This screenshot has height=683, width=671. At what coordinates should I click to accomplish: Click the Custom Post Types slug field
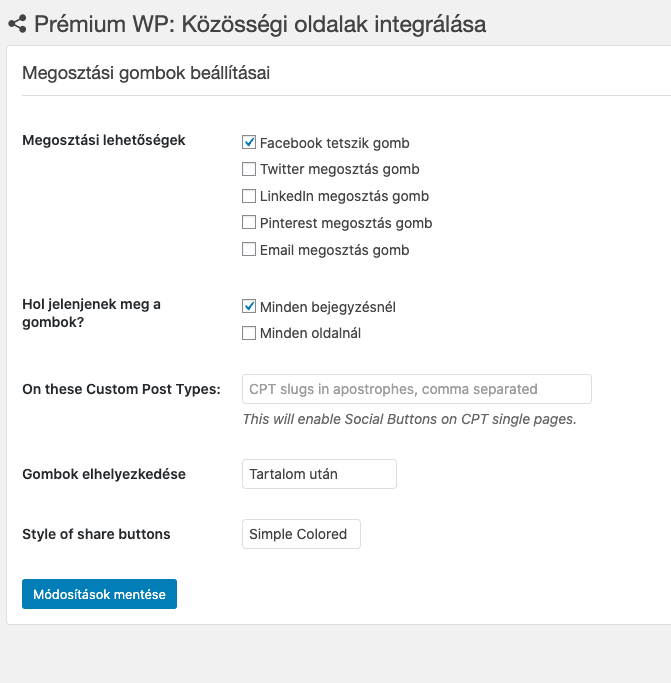[417, 389]
